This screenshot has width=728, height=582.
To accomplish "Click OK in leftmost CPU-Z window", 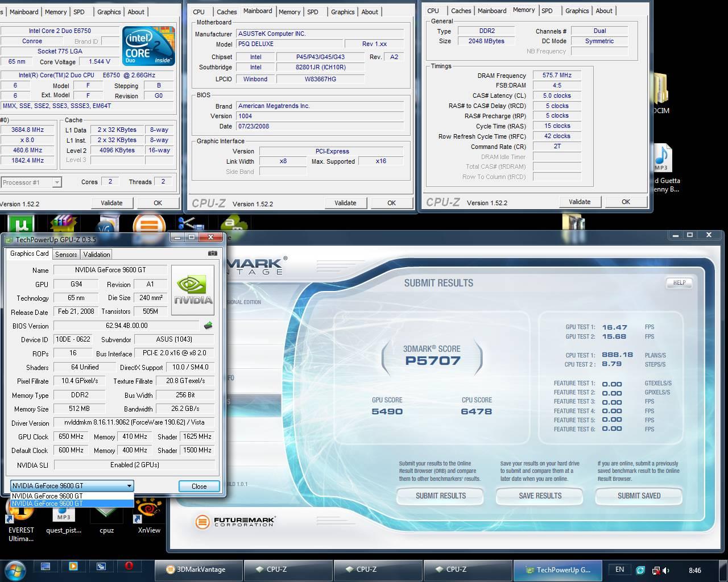I will [158, 203].
